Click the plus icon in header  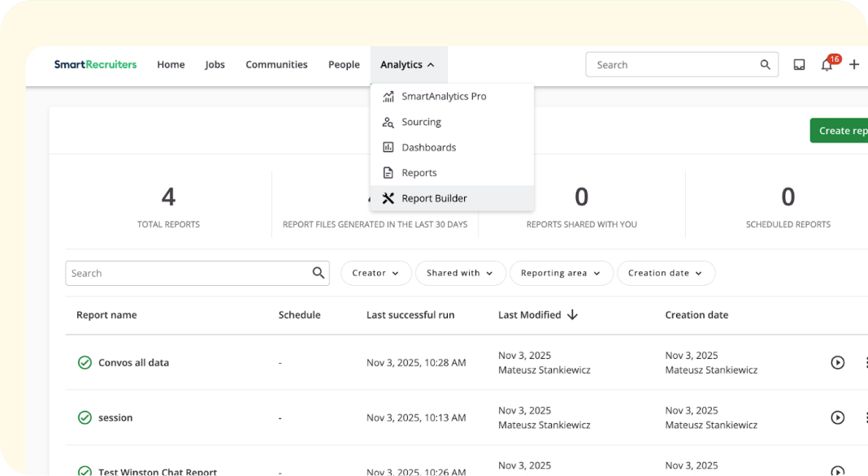[x=854, y=65]
